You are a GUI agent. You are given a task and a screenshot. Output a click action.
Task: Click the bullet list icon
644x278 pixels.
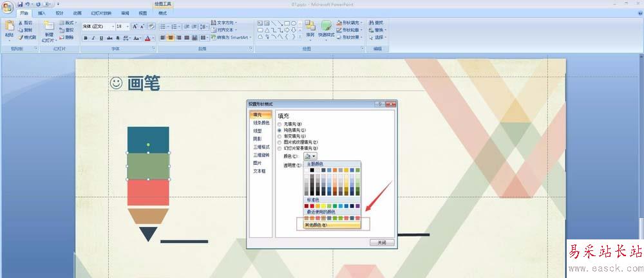163,26
